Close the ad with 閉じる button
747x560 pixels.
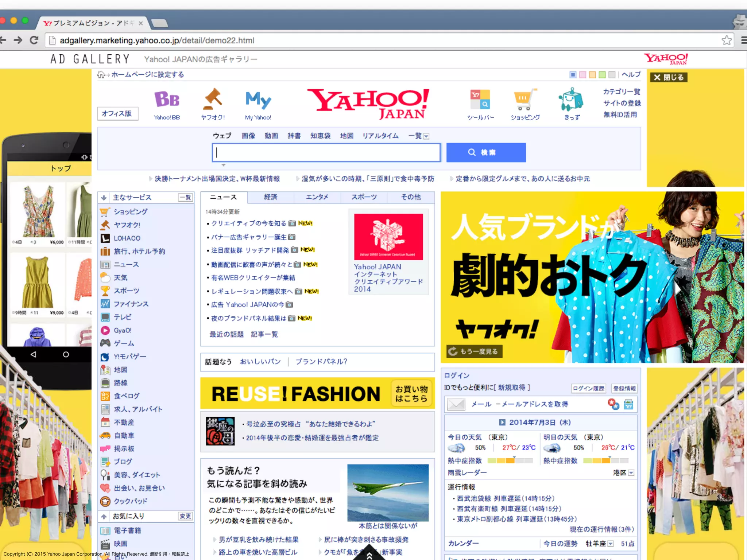pyautogui.click(x=669, y=77)
